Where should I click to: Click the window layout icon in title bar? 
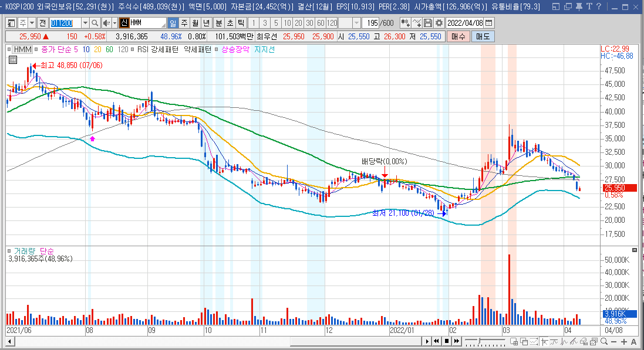[556, 6]
